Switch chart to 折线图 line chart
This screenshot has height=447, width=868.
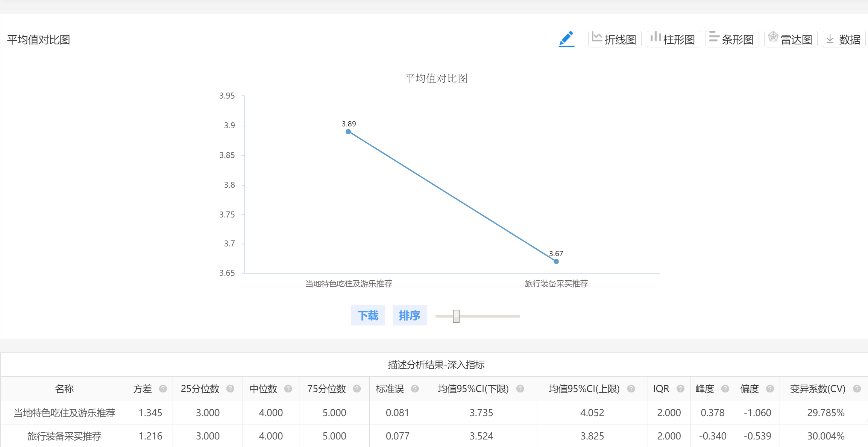(x=615, y=39)
